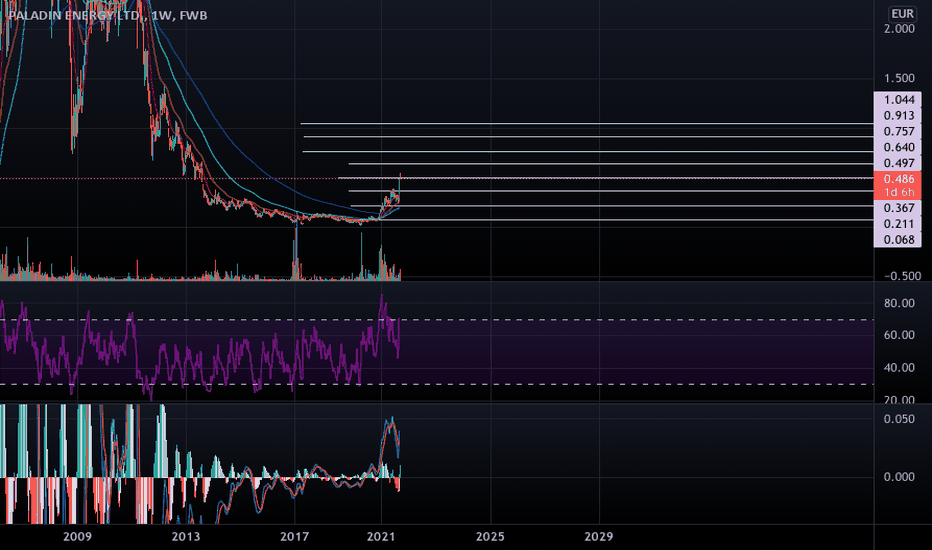932x550 pixels.
Task: Click the 2009 time axis label
Action: 77,537
